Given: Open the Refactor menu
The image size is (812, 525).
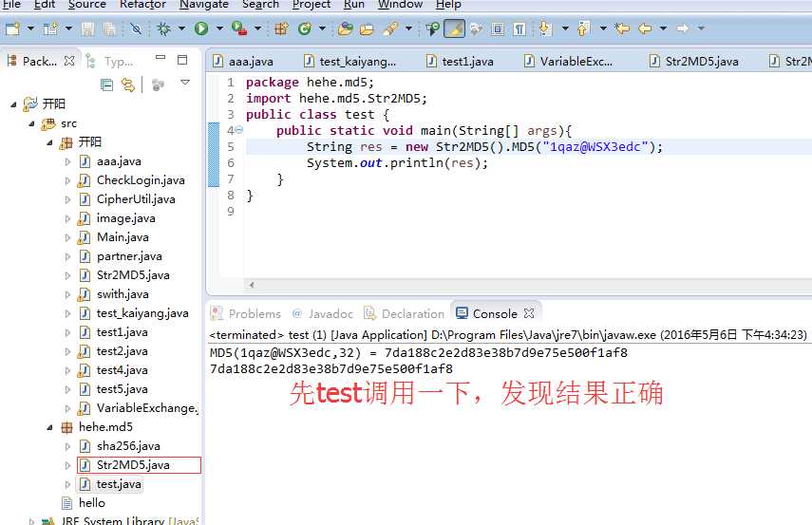Looking at the screenshot, I should (x=142, y=4).
